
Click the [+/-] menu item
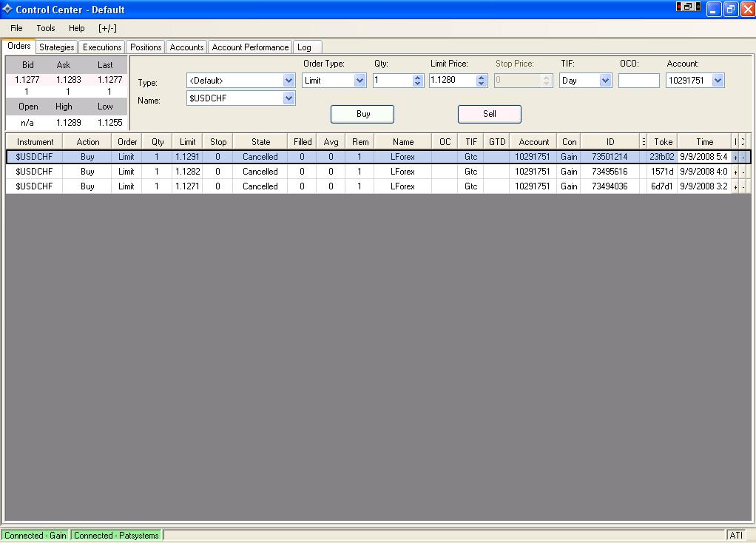click(x=107, y=28)
